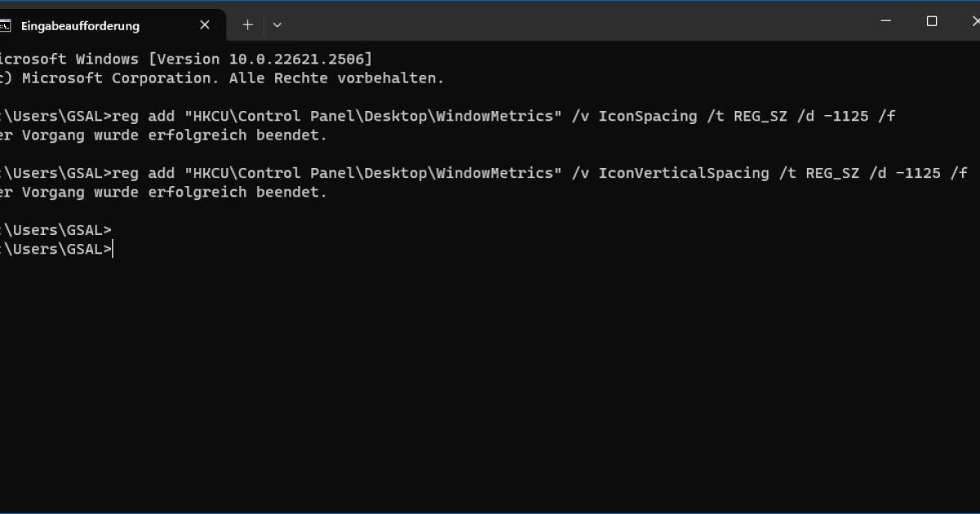This screenshot has width=980, height=514.
Task: Click the empty title bar area right of the tabs
Action: point(572,22)
